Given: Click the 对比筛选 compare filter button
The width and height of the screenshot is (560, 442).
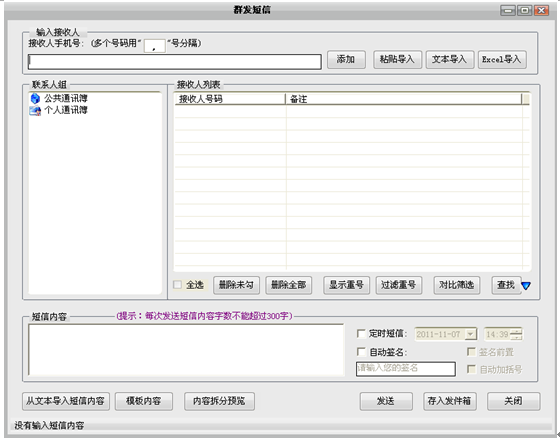Looking at the screenshot, I should click(456, 285).
